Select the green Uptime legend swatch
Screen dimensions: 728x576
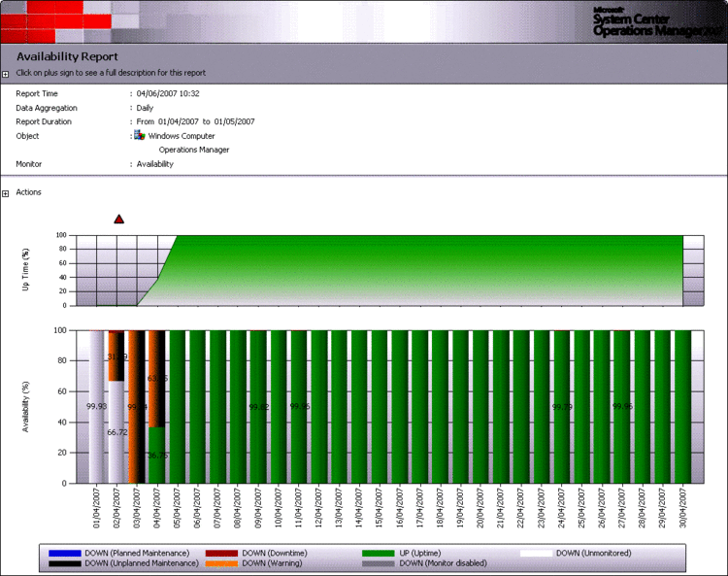(378, 553)
